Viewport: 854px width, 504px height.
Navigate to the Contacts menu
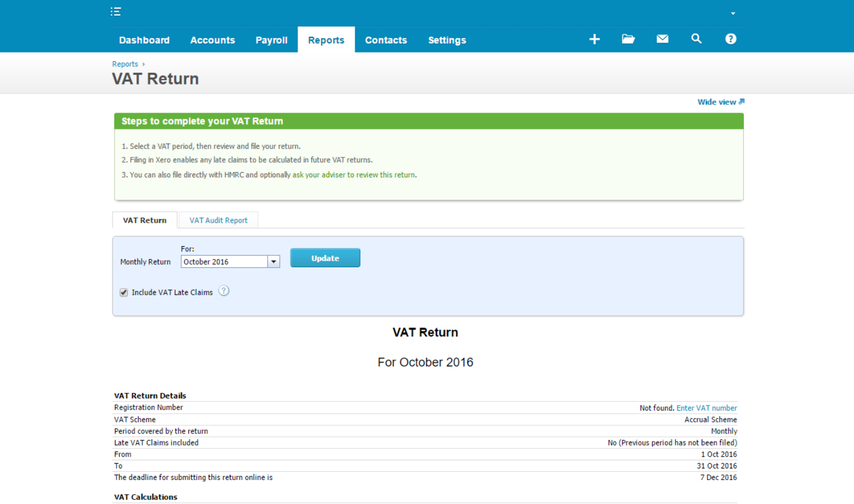click(386, 40)
